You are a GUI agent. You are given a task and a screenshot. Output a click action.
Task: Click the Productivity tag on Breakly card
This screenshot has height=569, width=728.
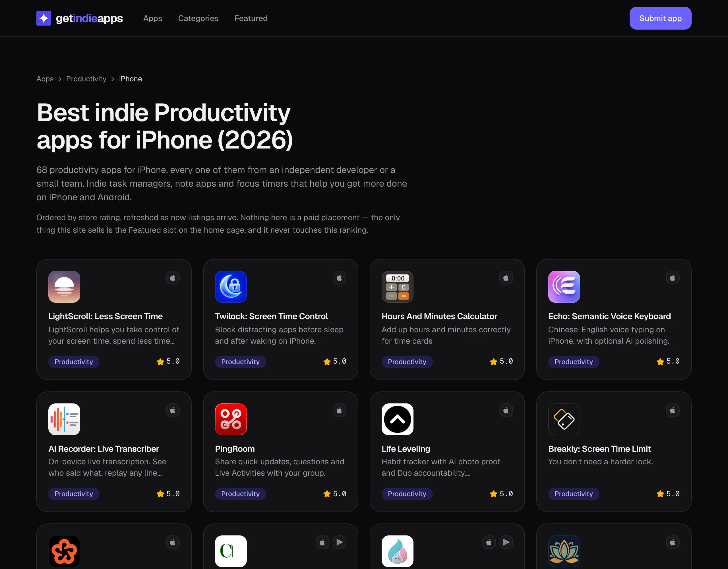(574, 494)
